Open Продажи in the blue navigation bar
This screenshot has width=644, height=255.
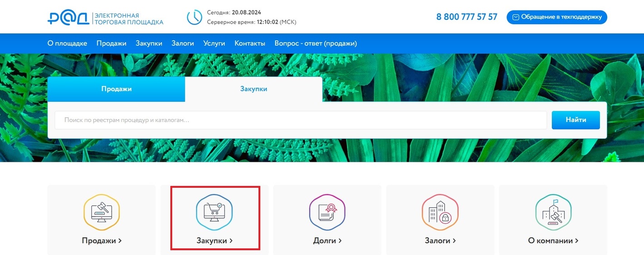pyautogui.click(x=111, y=43)
